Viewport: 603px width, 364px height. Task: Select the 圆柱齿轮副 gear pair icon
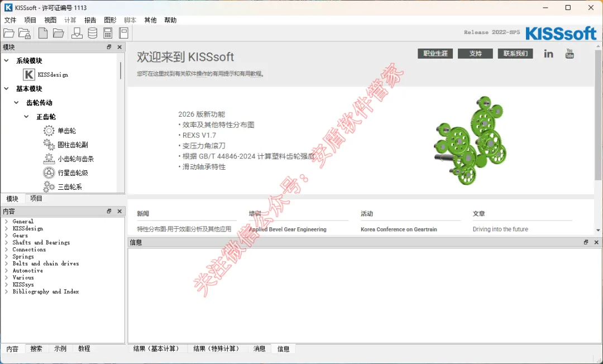pos(49,145)
